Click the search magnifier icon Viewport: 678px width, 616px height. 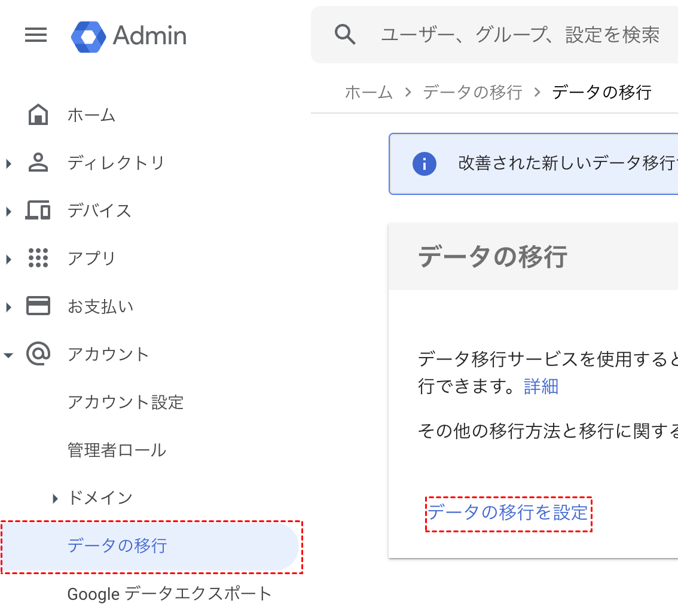[x=345, y=35]
